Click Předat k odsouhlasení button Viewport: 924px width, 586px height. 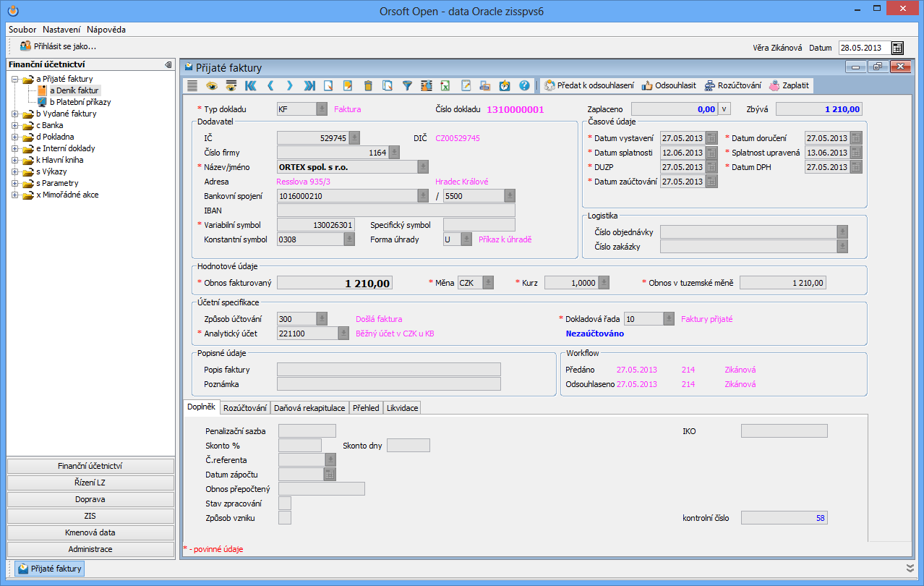(589, 85)
